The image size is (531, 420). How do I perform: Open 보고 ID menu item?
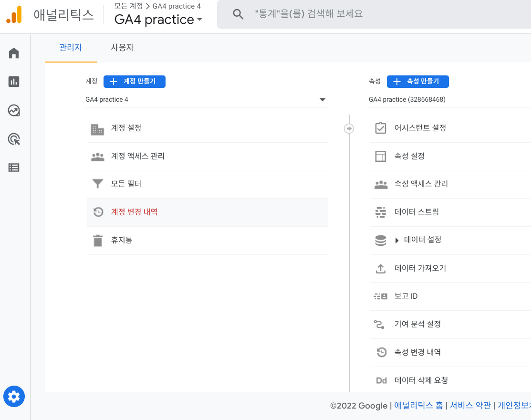point(450,296)
